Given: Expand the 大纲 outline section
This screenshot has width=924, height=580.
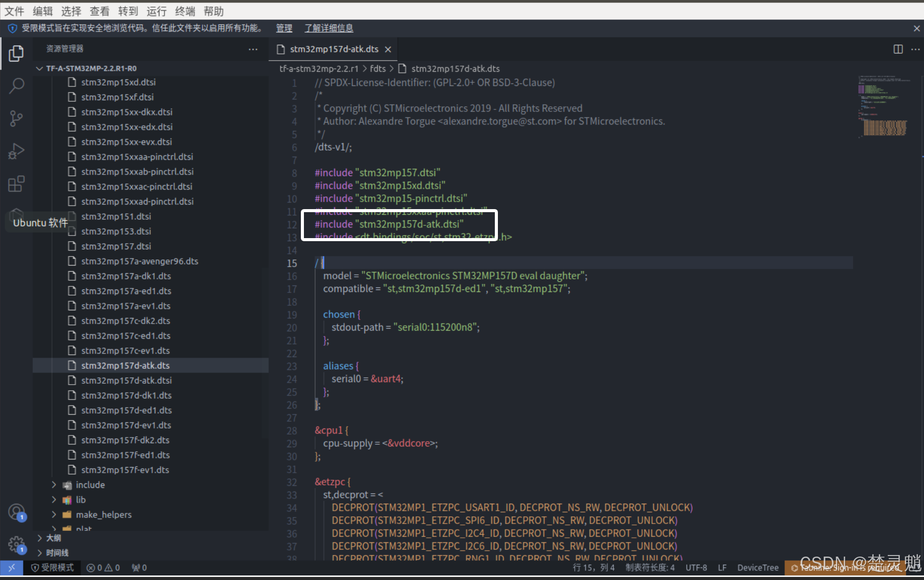Looking at the screenshot, I should pyautogui.click(x=40, y=538).
